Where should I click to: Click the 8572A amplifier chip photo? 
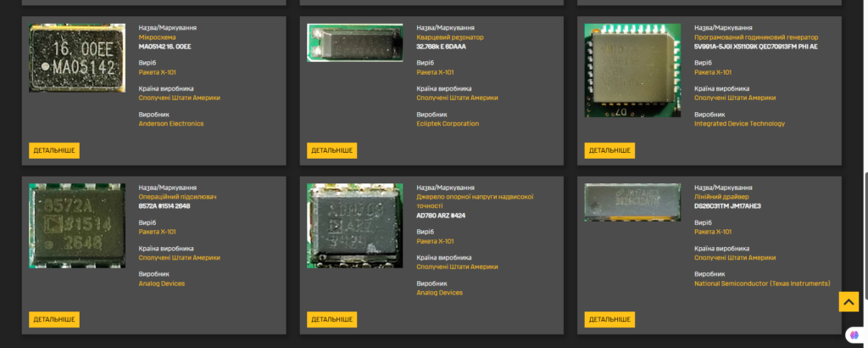click(77, 226)
